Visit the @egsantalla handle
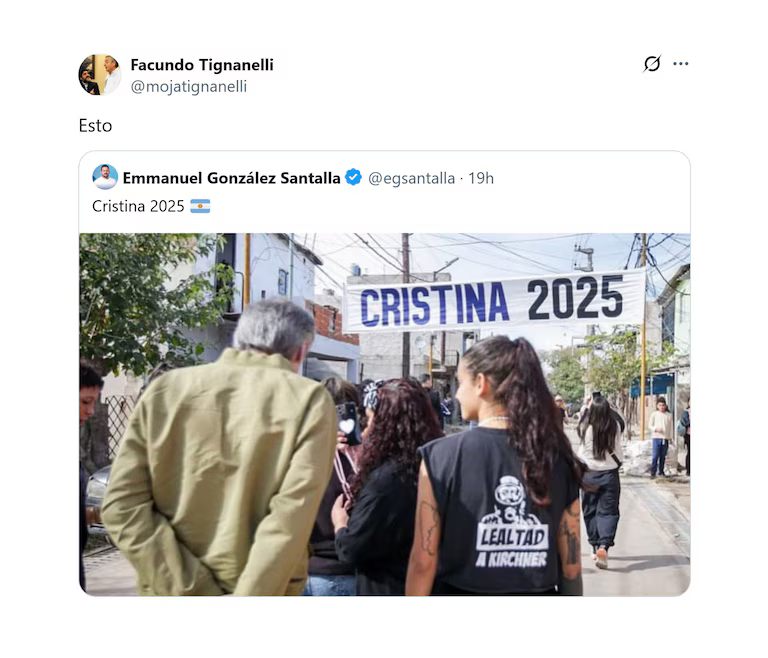This screenshot has width=768, height=658. coord(411,178)
